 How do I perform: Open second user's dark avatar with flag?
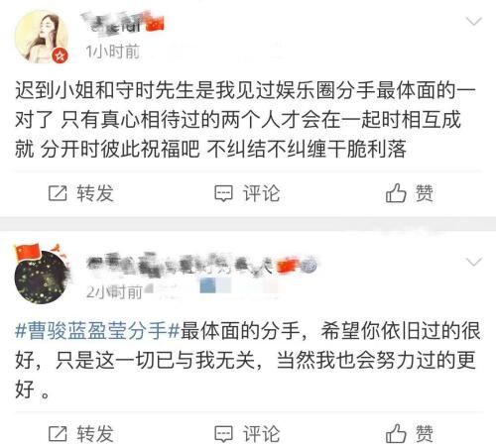click(x=42, y=276)
